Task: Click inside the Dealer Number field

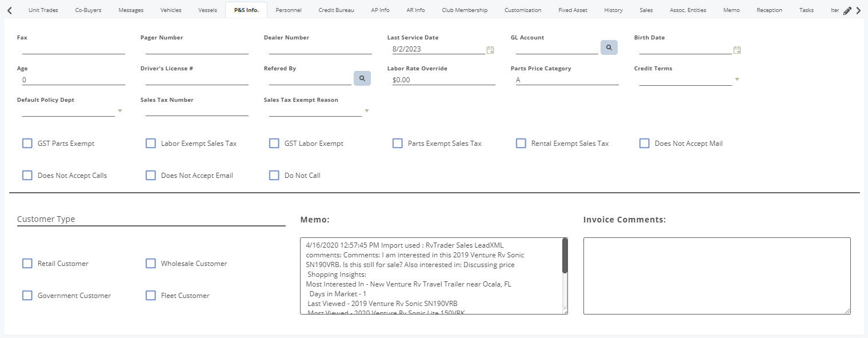Action: [320, 49]
